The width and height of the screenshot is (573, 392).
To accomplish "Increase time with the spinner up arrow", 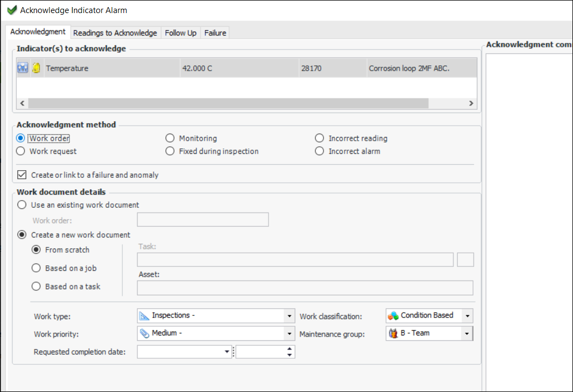I will 290,349.
